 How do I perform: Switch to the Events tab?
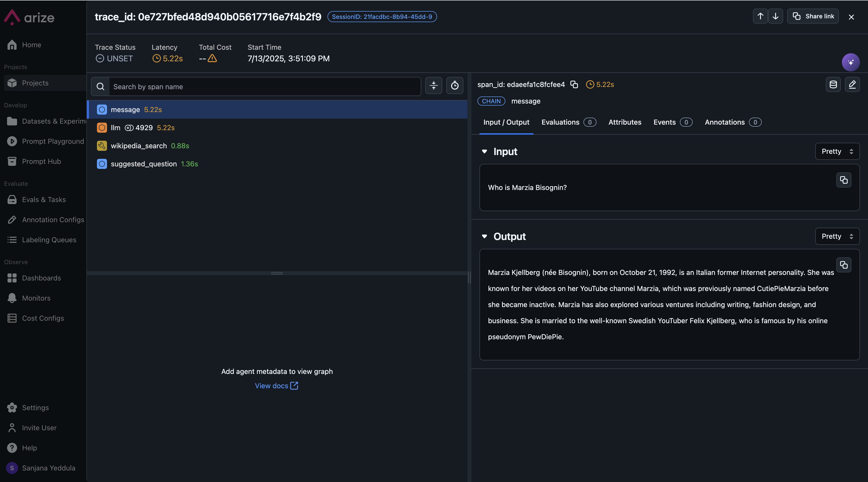coord(673,122)
